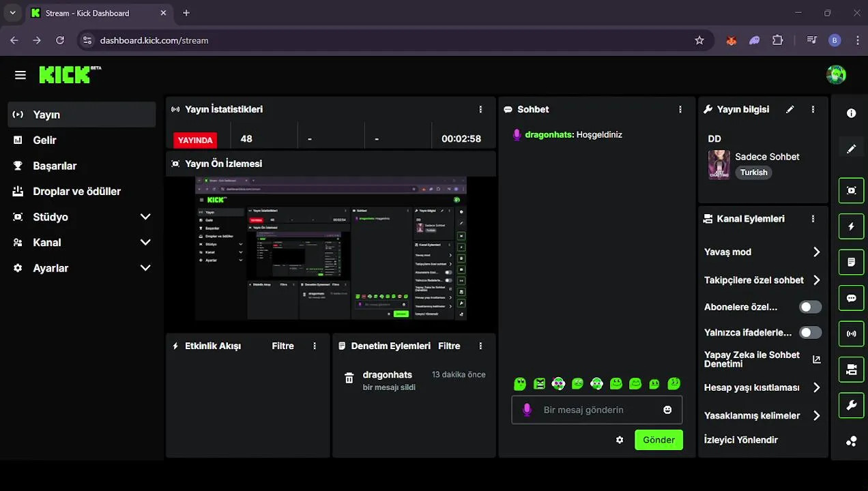This screenshot has height=491, width=868.
Task: Click the pencil in the Yayın bilgisi header
Action: [x=790, y=109]
